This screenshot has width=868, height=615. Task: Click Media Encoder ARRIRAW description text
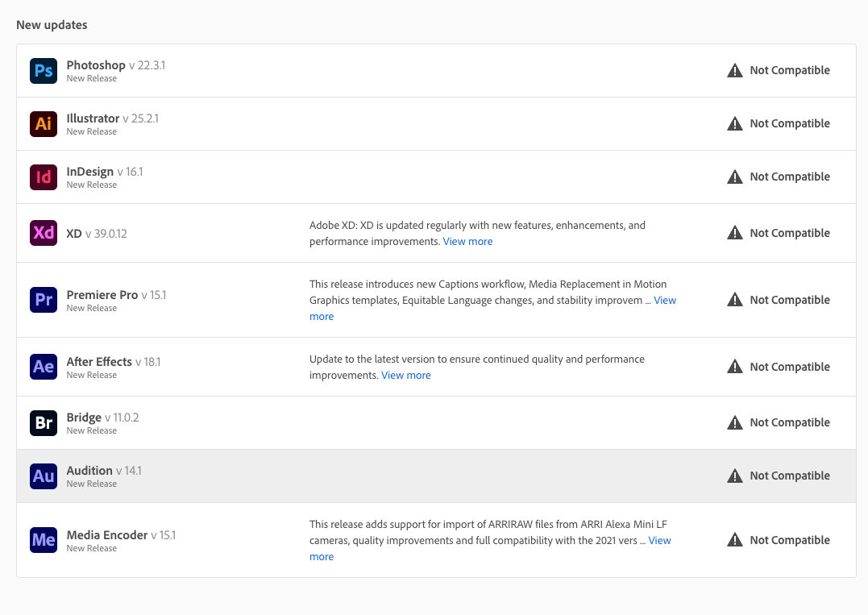(490, 540)
